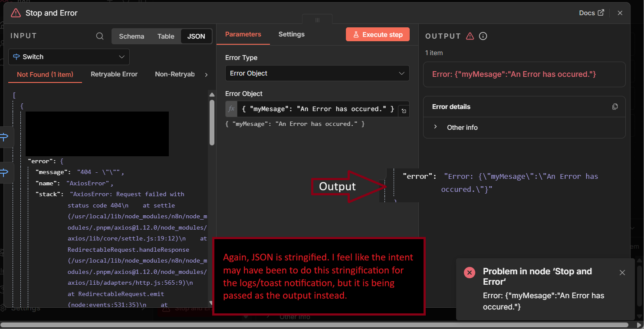Copy error details with the copy icon
This screenshot has height=329, width=644.
pyautogui.click(x=615, y=107)
